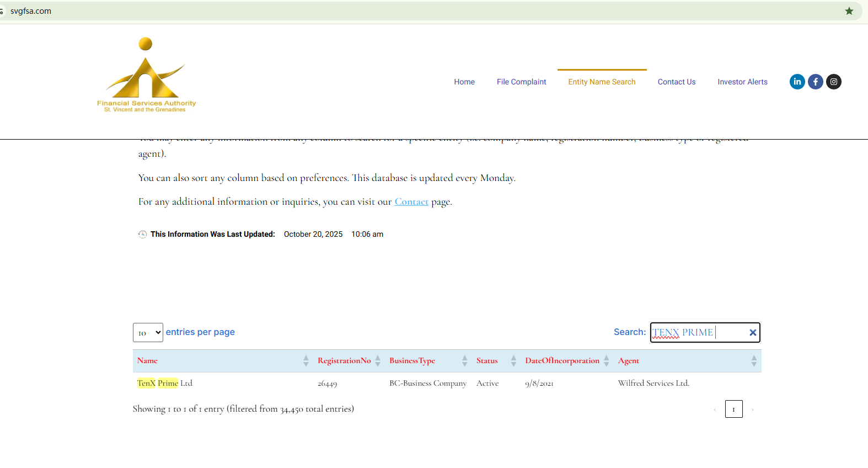The image size is (868, 468).
Task: Open the File Complaint page
Action: (x=521, y=82)
